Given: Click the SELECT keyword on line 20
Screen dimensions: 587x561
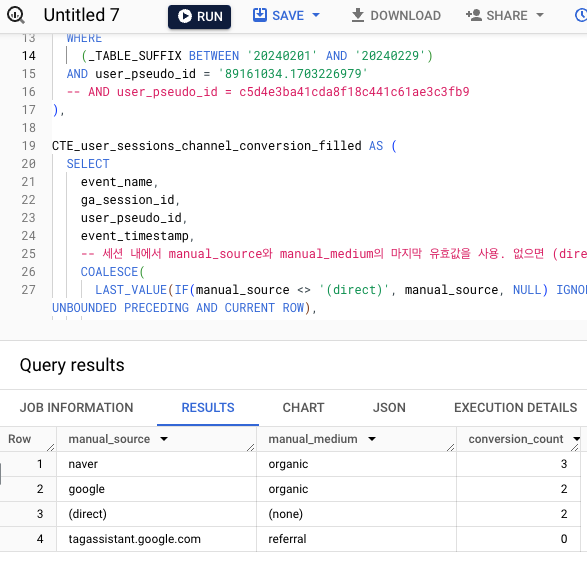Looking at the screenshot, I should (88, 164).
